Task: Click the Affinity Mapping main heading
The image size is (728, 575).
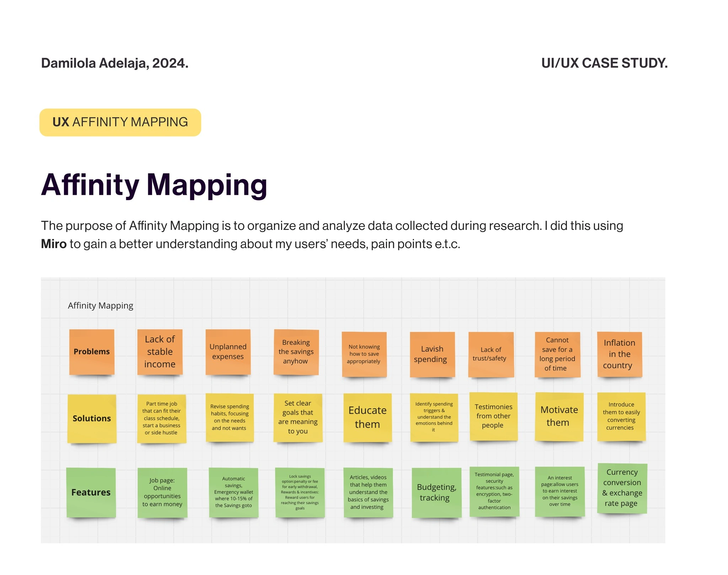Action: click(154, 185)
